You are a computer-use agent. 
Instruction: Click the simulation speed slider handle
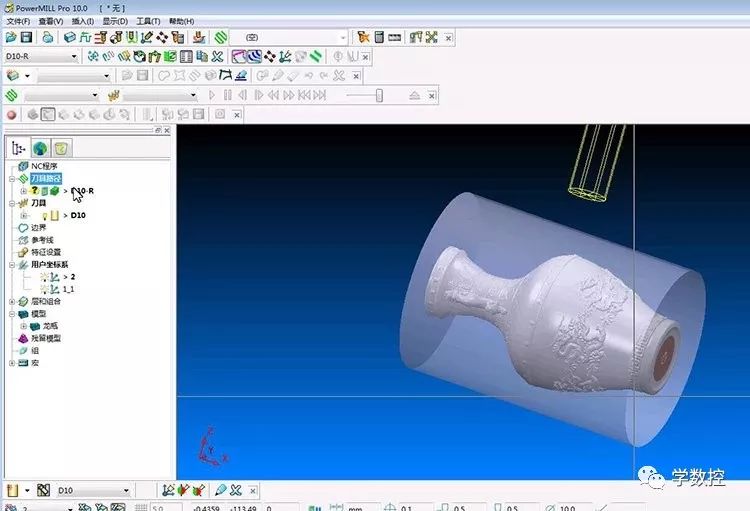[x=378, y=95]
